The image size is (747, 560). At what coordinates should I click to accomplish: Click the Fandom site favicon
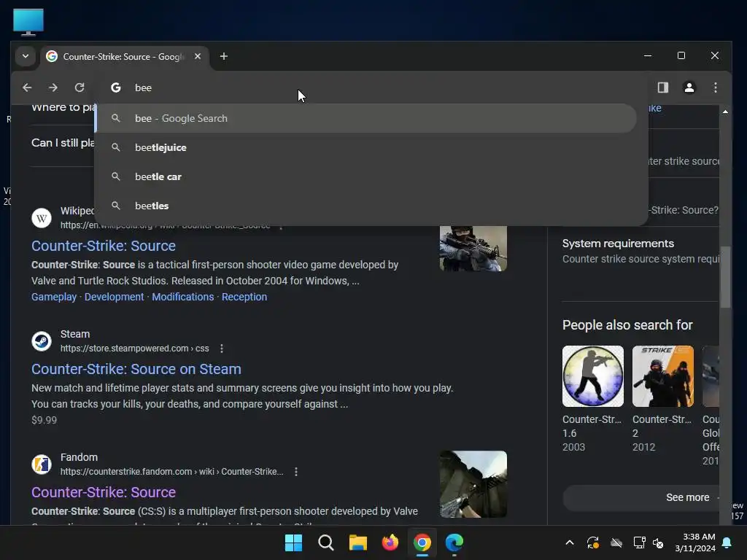pyautogui.click(x=42, y=464)
